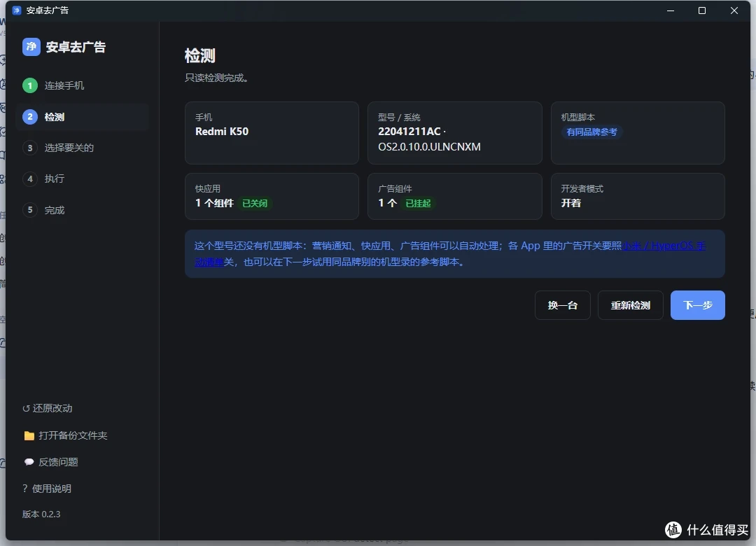
Task: Click the 换一台 button
Action: click(x=562, y=305)
